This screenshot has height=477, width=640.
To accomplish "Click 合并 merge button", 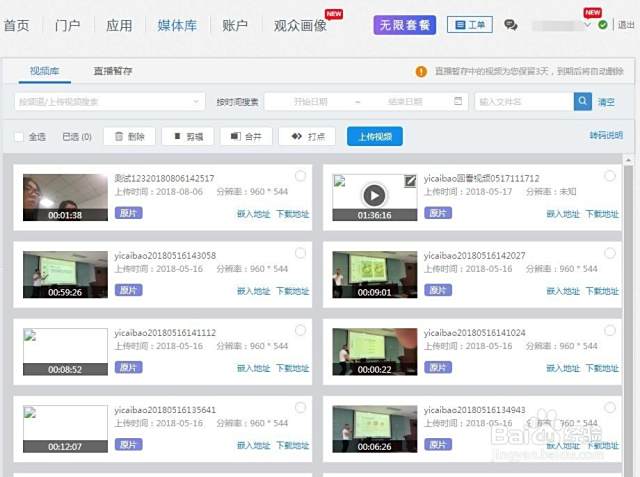I will point(246,136).
